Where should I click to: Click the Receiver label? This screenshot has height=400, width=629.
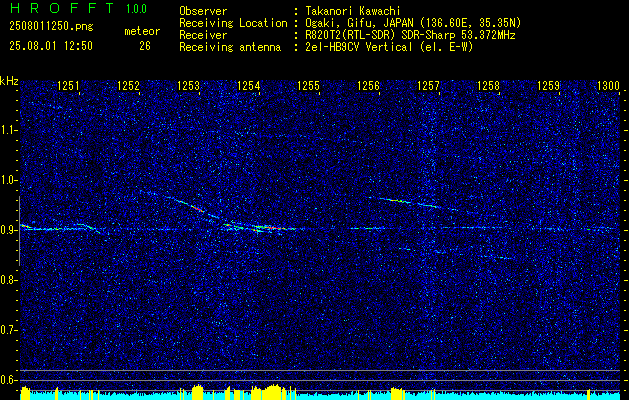[x=203, y=35]
